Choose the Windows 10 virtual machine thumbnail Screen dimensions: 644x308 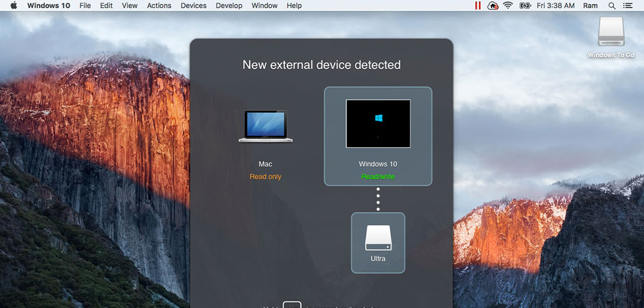(x=378, y=124)
